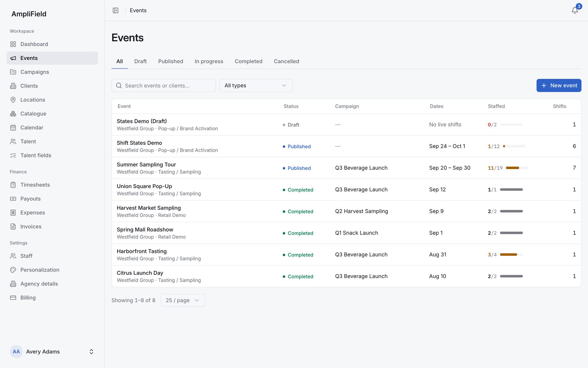Image resolution: width=588 pixels, height=368 pixels.
Task: Open the Harborfront Tasting event
Action: [142, 251]
